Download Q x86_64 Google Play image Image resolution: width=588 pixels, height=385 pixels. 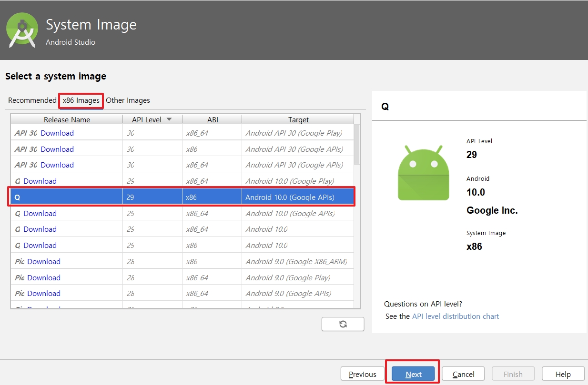coord(40,181)
